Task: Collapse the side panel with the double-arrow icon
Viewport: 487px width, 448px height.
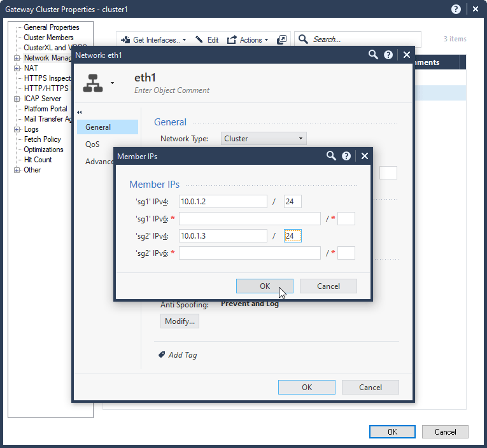Action: pyautogui.click(x=80, y=113)
